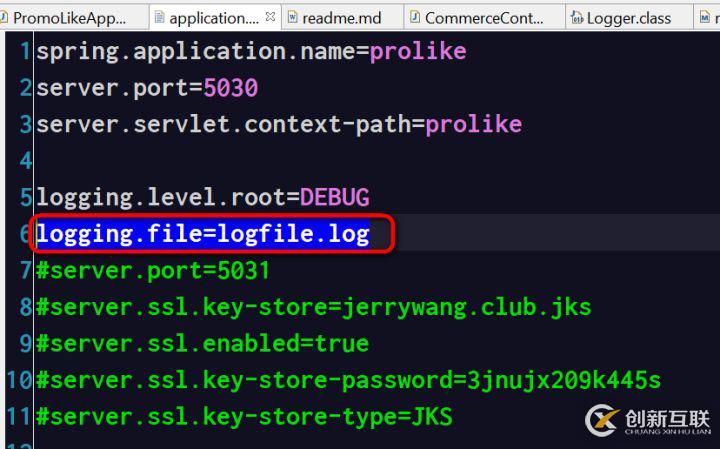The height and width of the screenshot is (449, 720).
Task: Open the CommerceCont... tab
Action: (484, 18)
